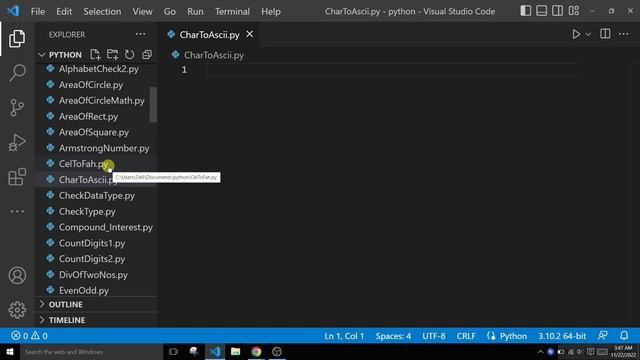Open the Explorer view in activity bar

[17, 38]
